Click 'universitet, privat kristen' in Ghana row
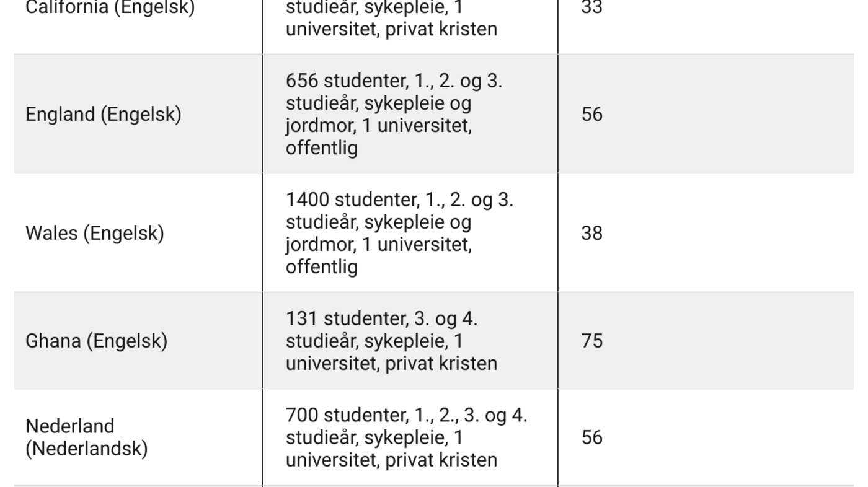 (x=391, y=363)
